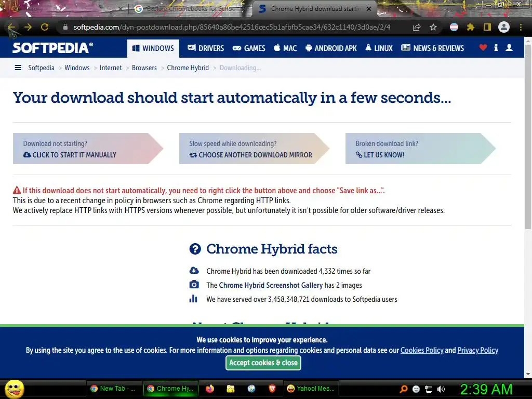Close the Chrome Hybrid download tab
Image resolution: width=532 pixels, height=399 pixels.
pos(369,9)
